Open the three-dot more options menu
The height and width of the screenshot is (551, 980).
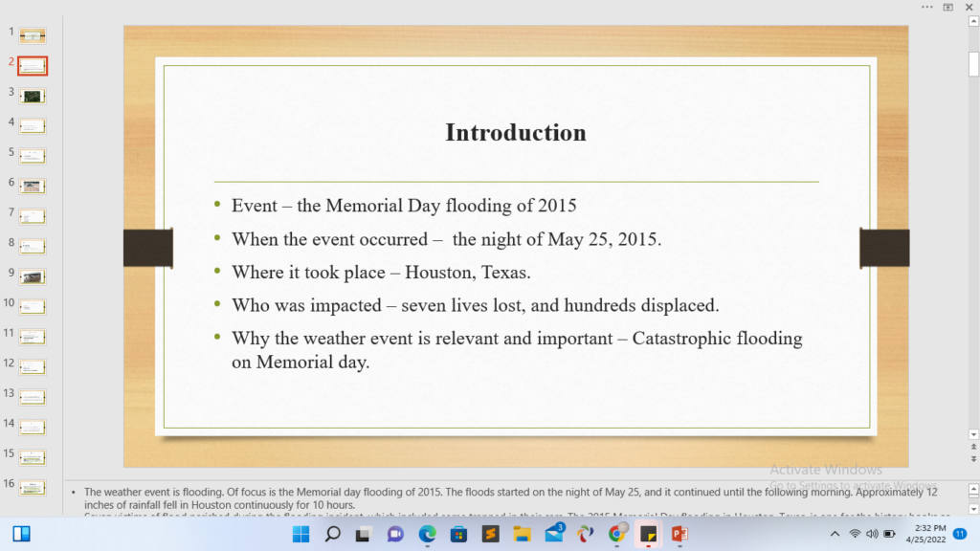coord(926,7)
